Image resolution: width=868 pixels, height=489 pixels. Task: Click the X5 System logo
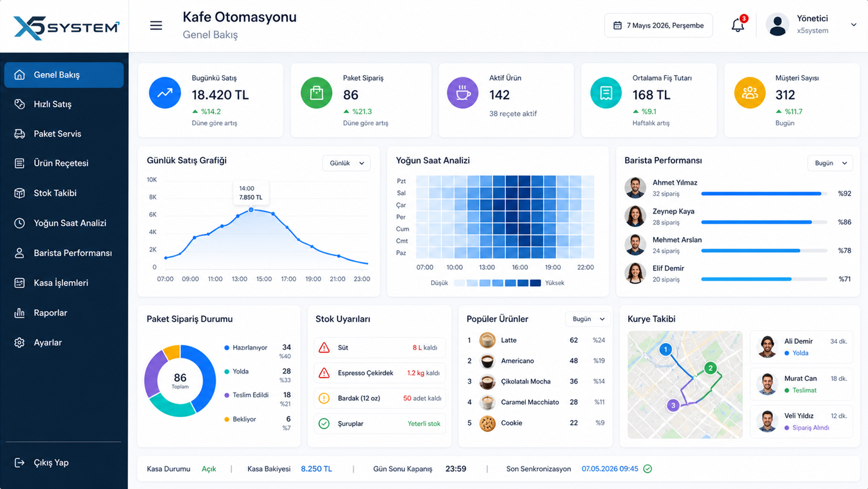click(x=66, y=27)
